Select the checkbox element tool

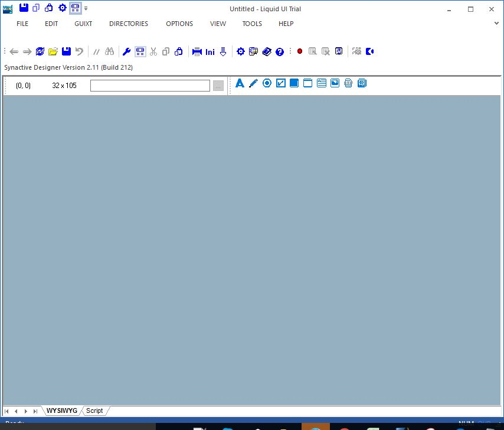(x=280, y=83)
